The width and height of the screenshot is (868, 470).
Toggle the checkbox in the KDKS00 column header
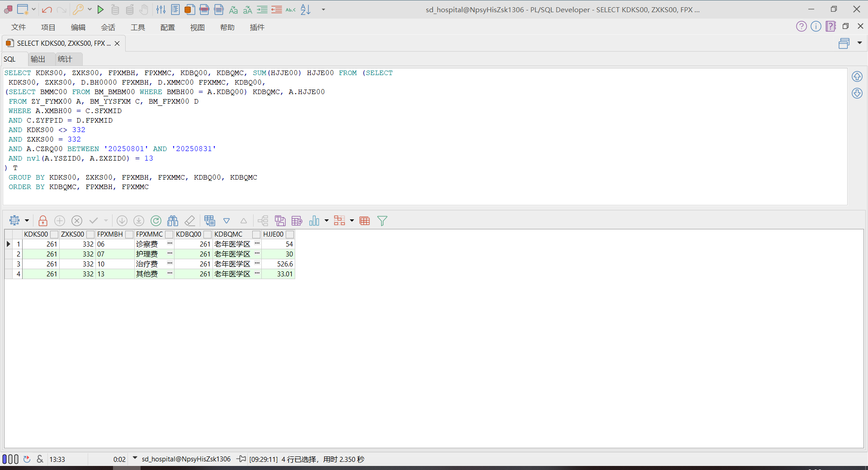54,234
